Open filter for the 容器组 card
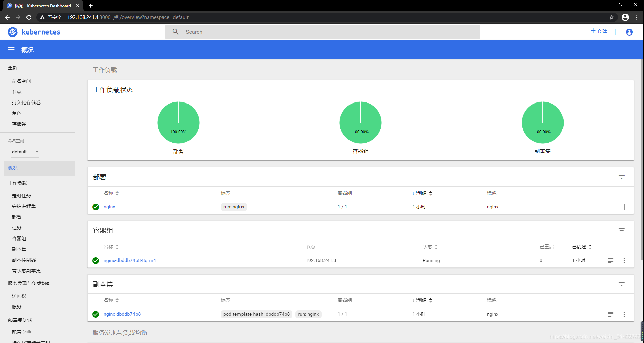The image size is (644, 343). [x=622, y=230]
